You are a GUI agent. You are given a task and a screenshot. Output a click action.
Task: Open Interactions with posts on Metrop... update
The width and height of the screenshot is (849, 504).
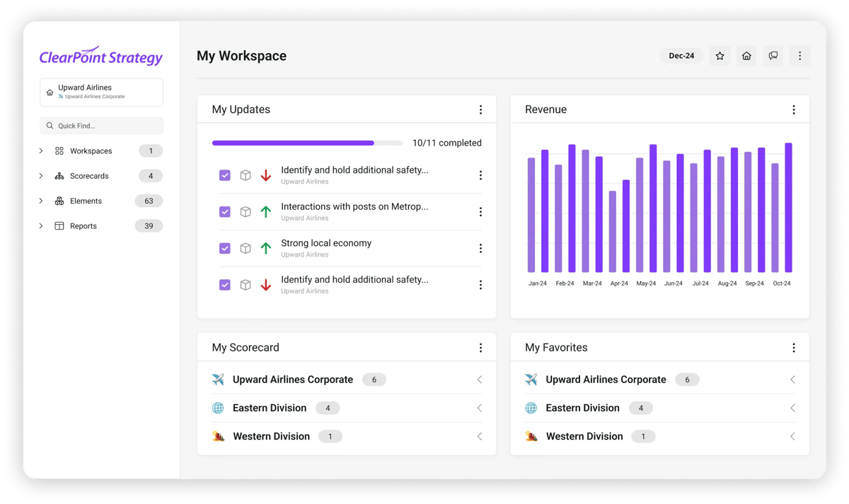click(354, 207)
